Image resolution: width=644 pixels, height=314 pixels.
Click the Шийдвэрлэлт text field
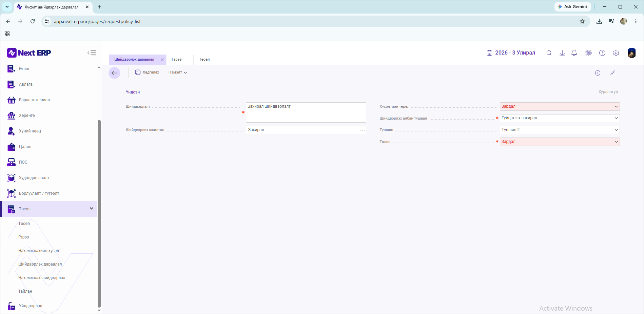coord(306,112)
